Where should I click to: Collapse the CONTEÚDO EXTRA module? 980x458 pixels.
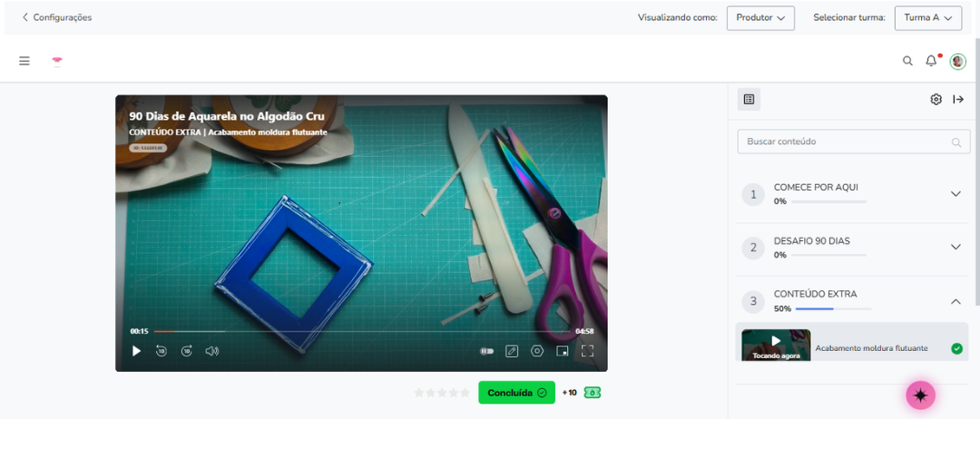point(955,301)
